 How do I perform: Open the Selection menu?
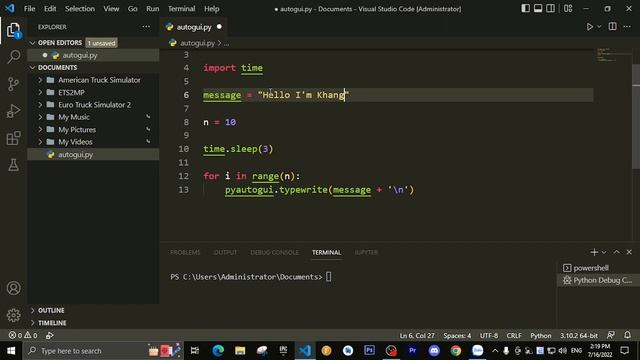point(80,9)
